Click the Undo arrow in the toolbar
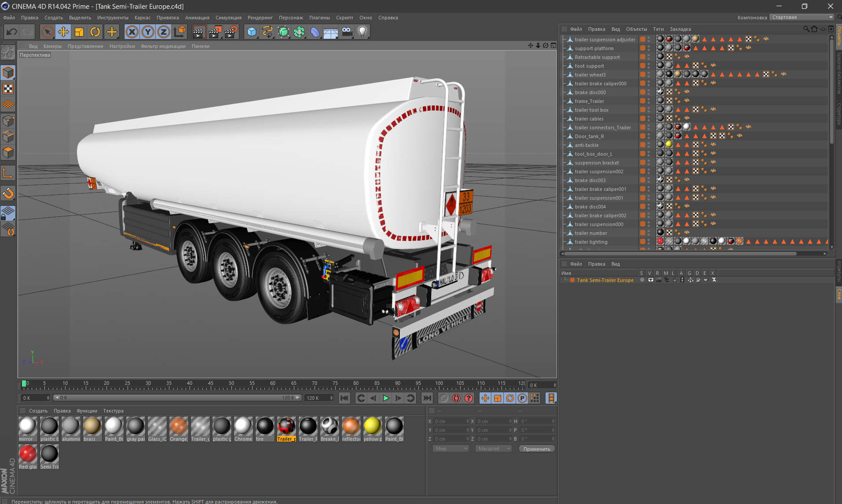 coord(11,32)
